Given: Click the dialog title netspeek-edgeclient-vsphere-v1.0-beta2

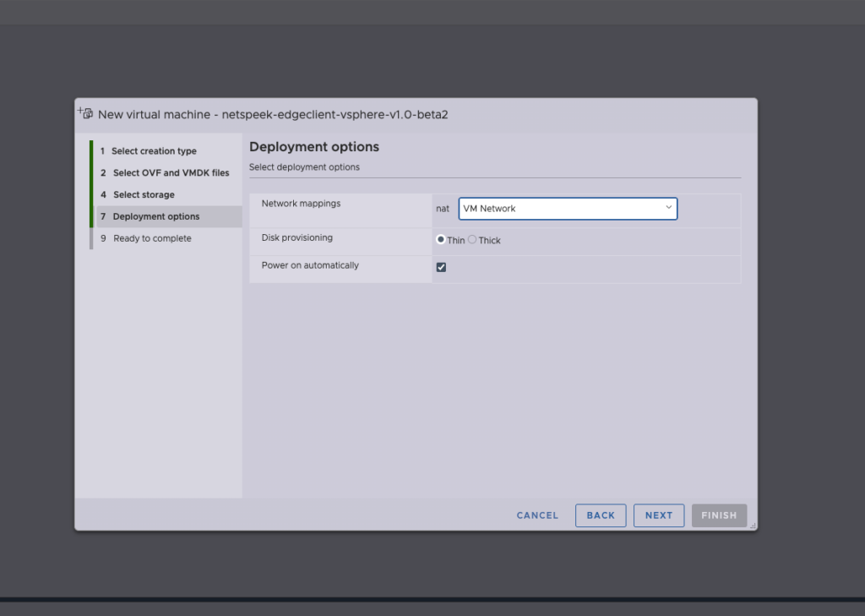Looking at the screenshot, I should [273, 114].
